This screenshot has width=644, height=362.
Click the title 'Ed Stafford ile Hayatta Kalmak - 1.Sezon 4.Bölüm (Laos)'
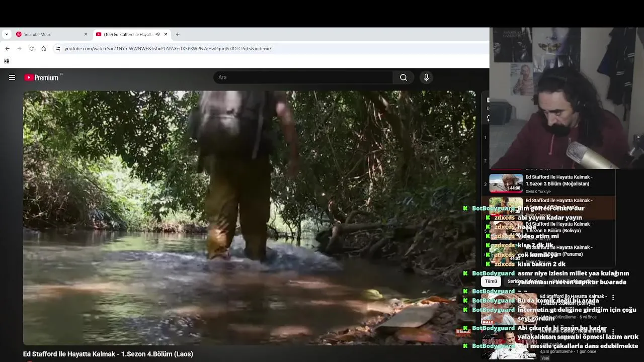point(108,354)
